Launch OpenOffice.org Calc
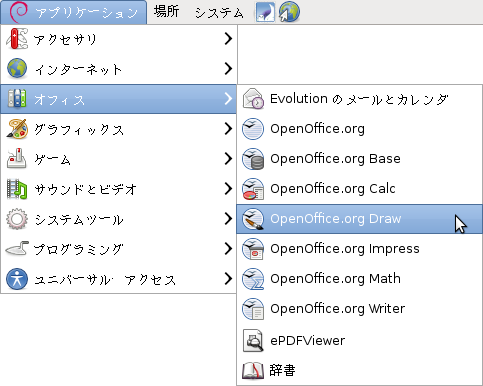 pyautogui.click(x=359, y=189)
